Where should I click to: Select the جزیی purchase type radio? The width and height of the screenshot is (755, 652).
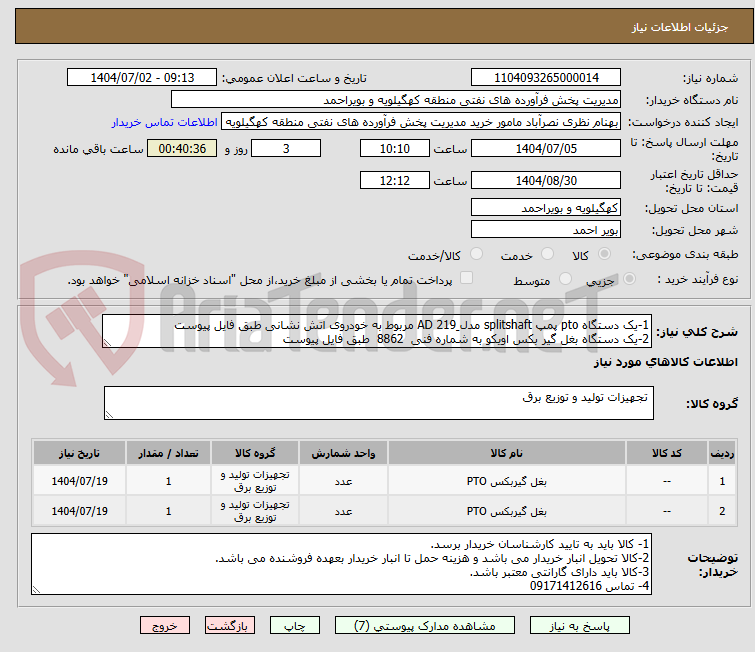coord(629,279)
